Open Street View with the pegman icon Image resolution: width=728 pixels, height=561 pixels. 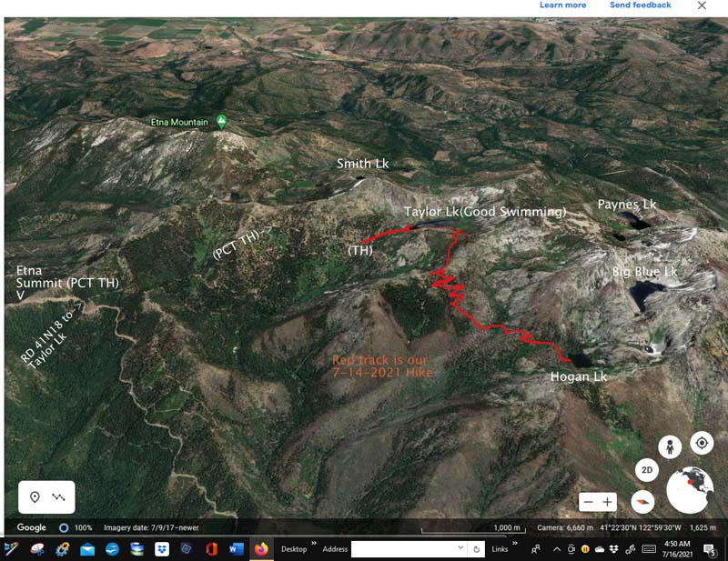click(672, 446)
